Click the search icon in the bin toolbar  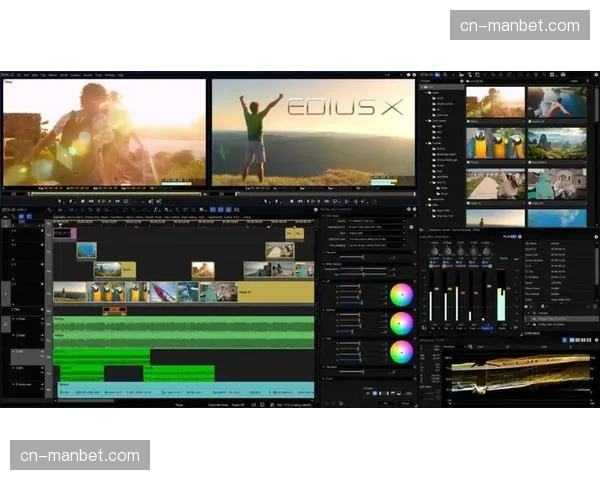tap(444, 74)
